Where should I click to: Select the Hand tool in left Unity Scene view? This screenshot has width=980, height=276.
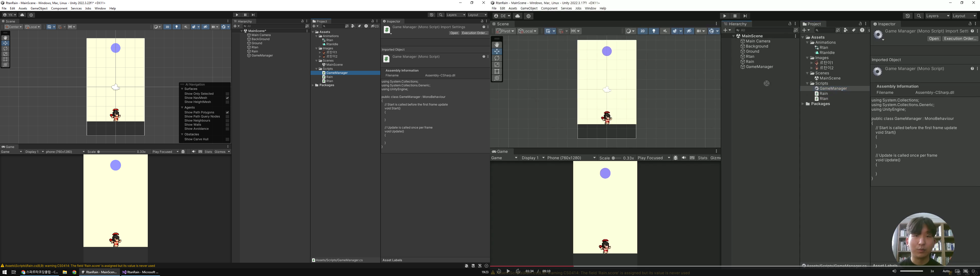point(5,38)
